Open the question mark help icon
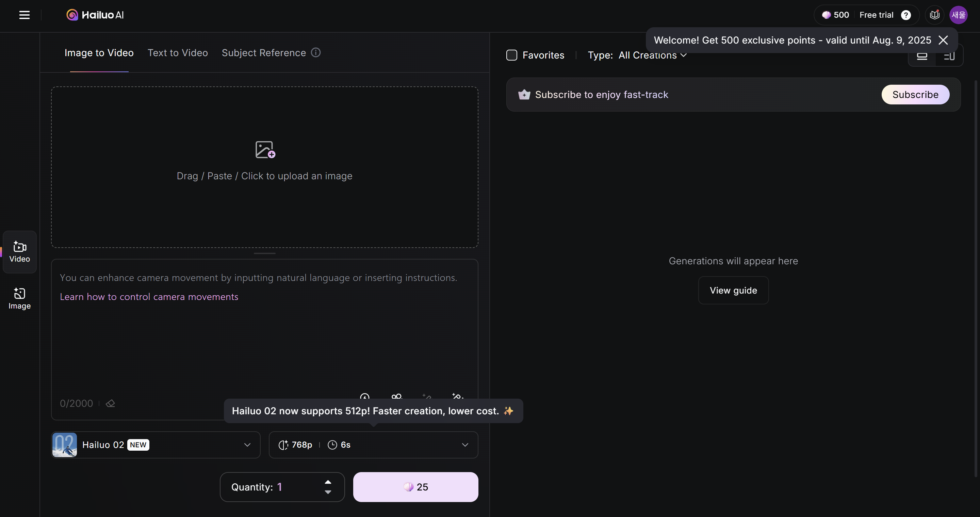980x517 pixels. (906, 15)
